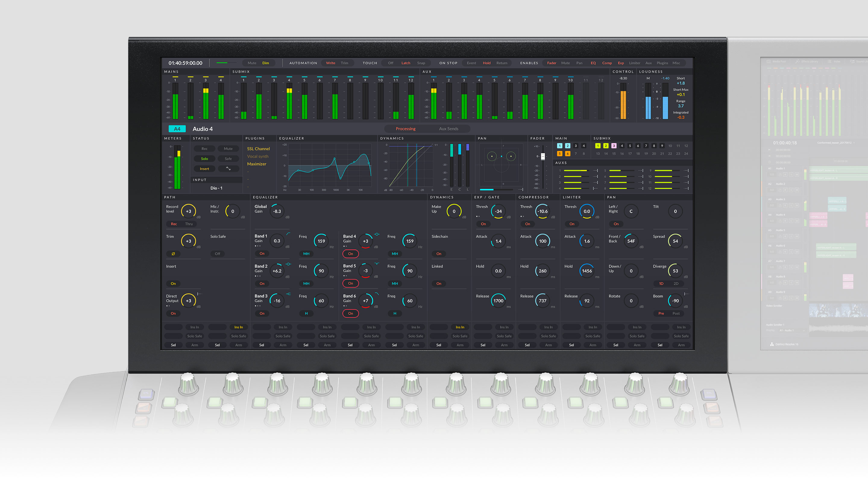Image resolution: width=868 pixels, height=488 pixels.
Task: Click Band 3 low-shelf filter shape icon
Action: pos(288,294)
